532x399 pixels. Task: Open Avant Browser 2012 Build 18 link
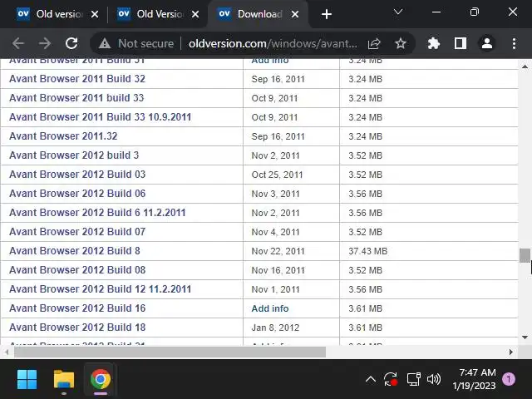click(x=77, y=328)
